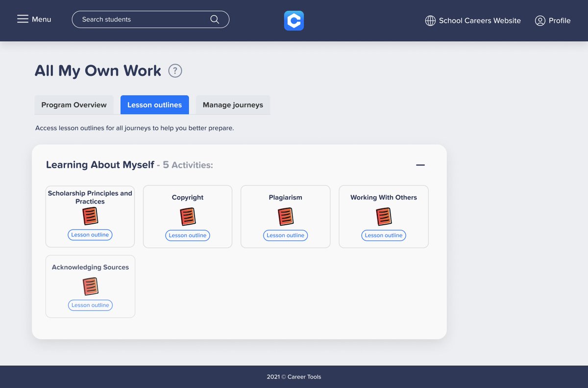Click the Access lesson outlines description text

(135, 128)
